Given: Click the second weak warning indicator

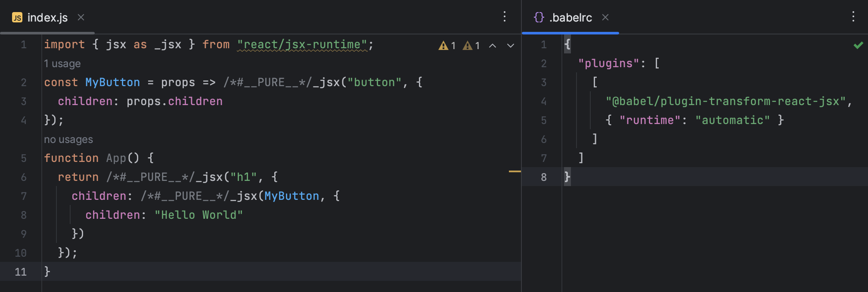Looking at the screenshot, I should (471, 45).
